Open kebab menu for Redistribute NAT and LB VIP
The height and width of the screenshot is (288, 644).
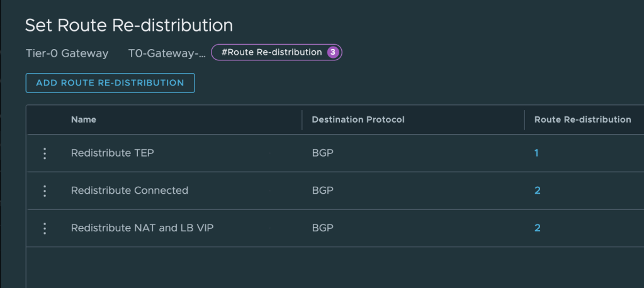point(45,228)
